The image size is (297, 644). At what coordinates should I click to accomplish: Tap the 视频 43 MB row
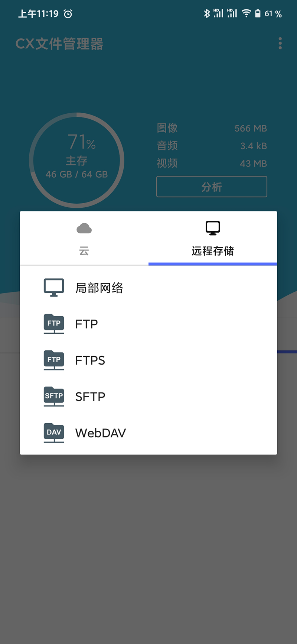212,163
